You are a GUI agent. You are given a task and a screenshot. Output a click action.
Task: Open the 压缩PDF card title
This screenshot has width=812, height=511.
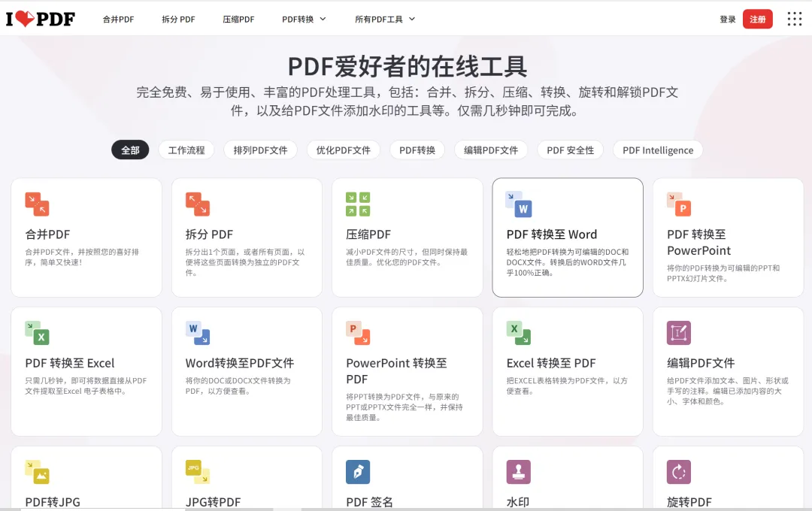point(368,234)
